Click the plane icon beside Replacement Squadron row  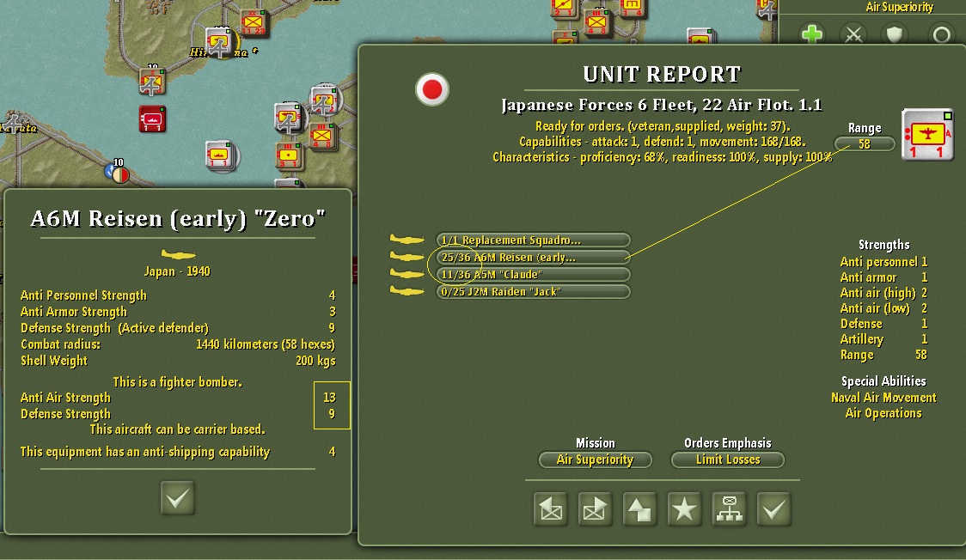pos(407,240)
